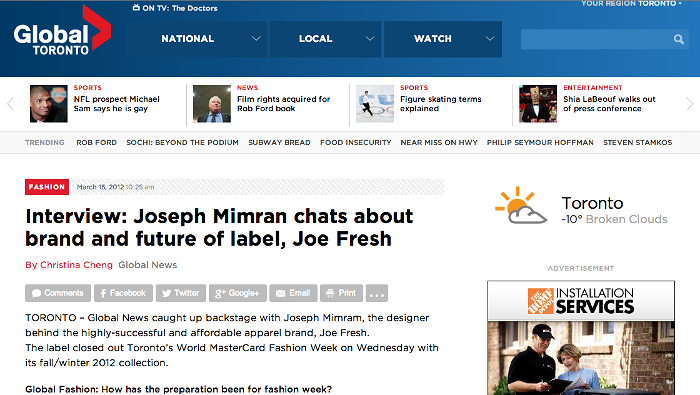Image resolution: width=700 pixels, height=395 pixels.
Task: Click the NEWS category label above Rob Ford
Action: coord(247,87)
